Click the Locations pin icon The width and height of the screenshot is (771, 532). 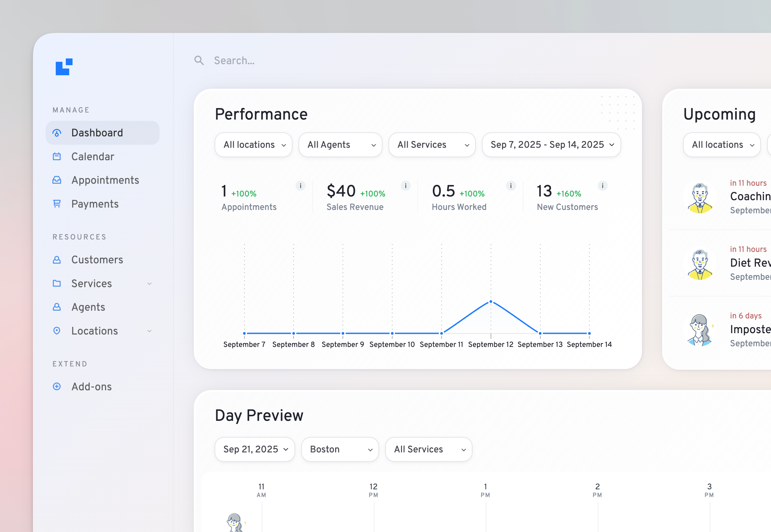pos(57,331)
